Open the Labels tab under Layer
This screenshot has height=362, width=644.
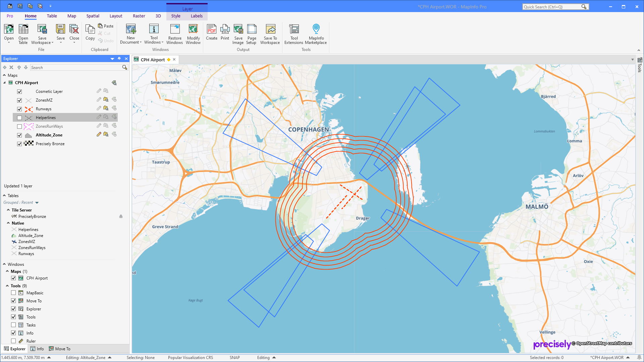click(x=197, y=16)
